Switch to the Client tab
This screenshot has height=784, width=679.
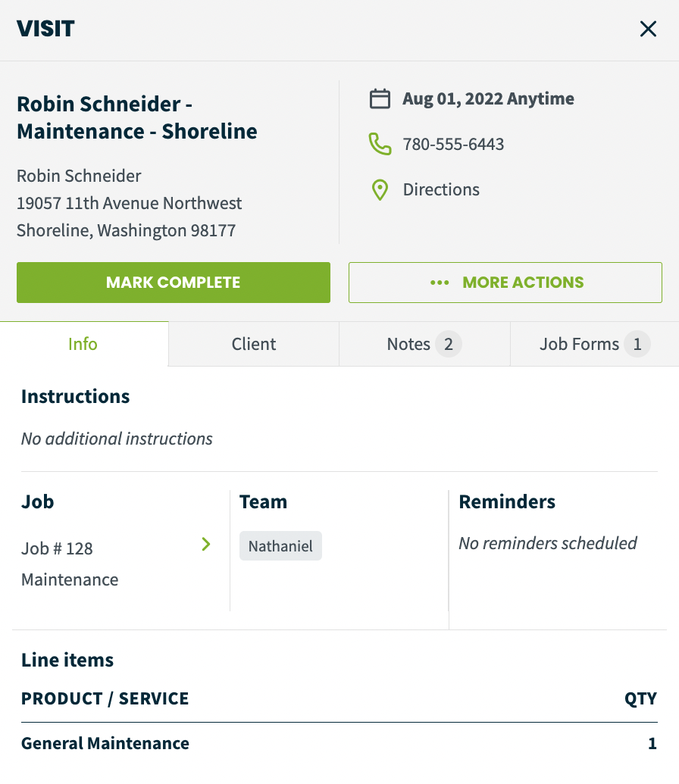point(253,344)
